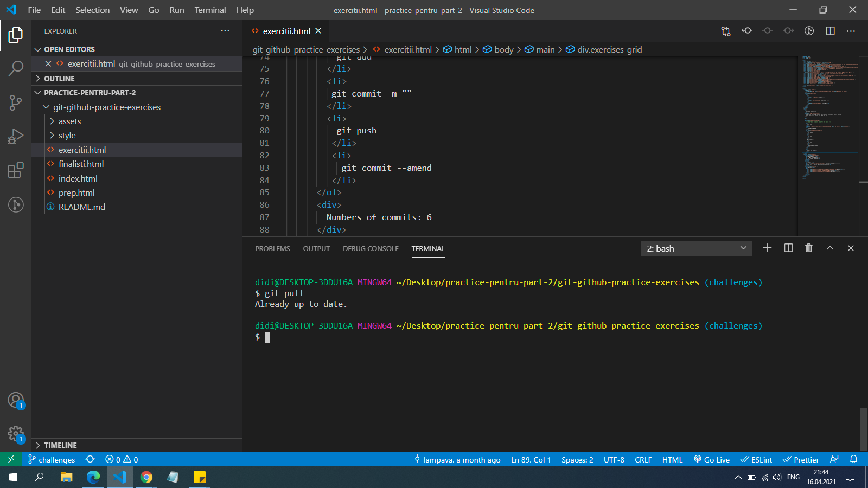Open the Run and Debug view

click(16, 136)
